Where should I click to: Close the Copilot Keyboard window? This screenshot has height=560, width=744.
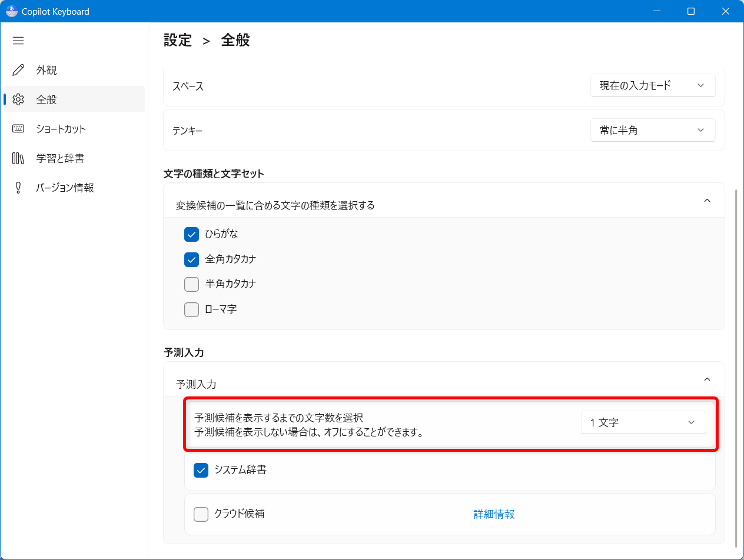click(x=725, y=11)
